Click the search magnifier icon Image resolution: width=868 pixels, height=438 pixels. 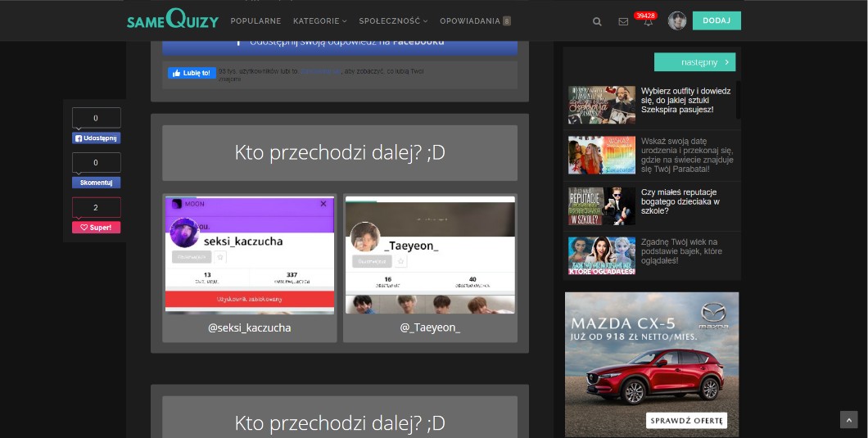point(597,21)
